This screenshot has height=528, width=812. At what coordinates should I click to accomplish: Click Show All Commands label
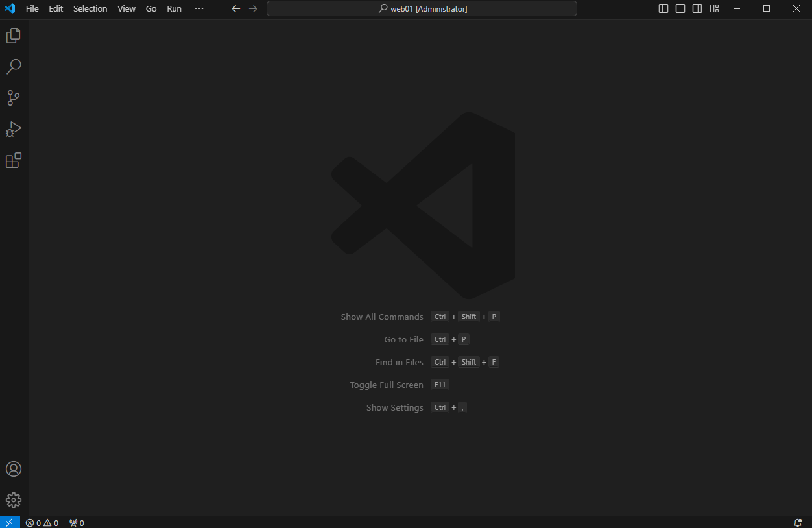pyautogui.click(x=382, y=317)
